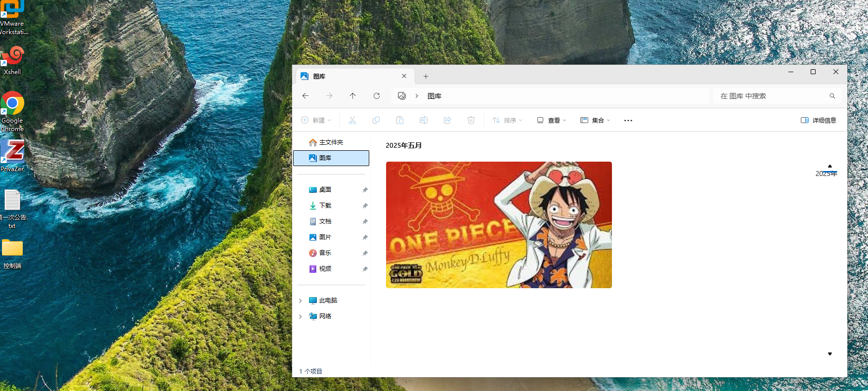The width and height of the screenshot is (868, 391).
Task: Click the gallery icon in address bar
Action: pyautogui.click(x=402, y=96)
